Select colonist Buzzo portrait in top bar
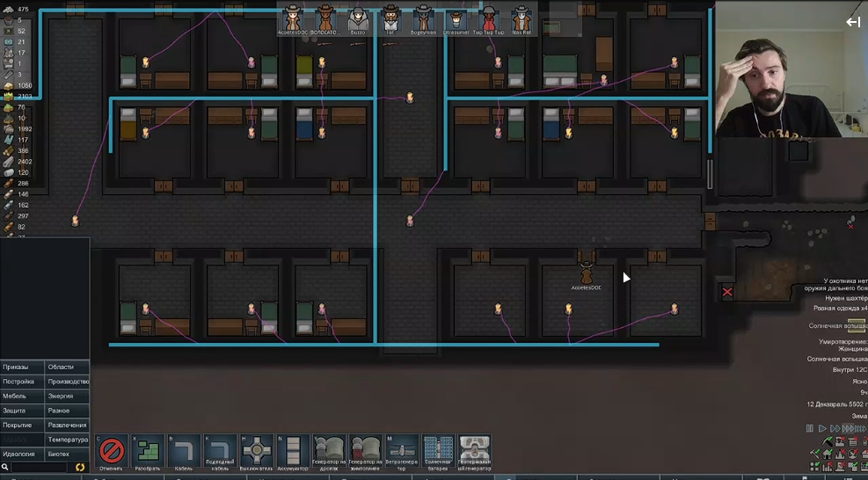868x480 pixels. (358, 20)
